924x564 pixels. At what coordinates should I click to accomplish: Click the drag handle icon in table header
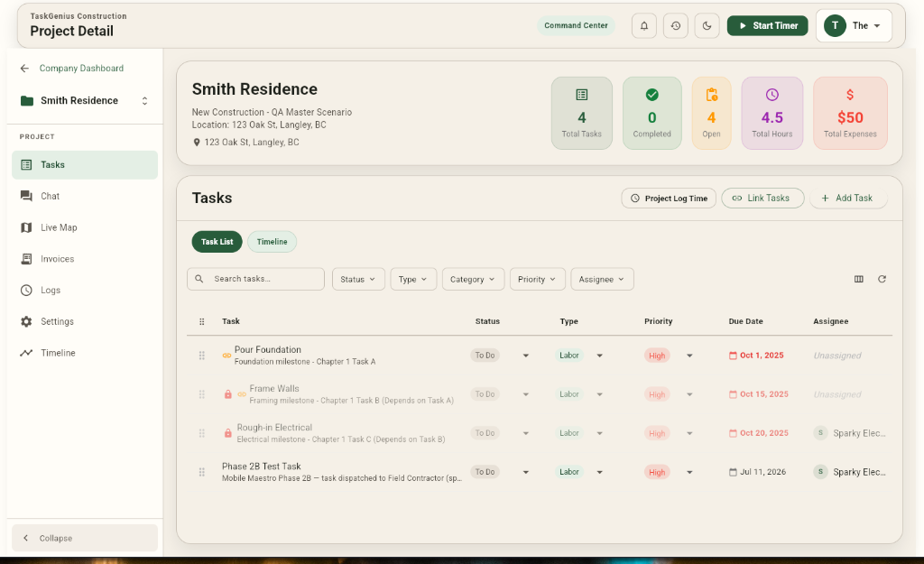click(x=201, y=322)
